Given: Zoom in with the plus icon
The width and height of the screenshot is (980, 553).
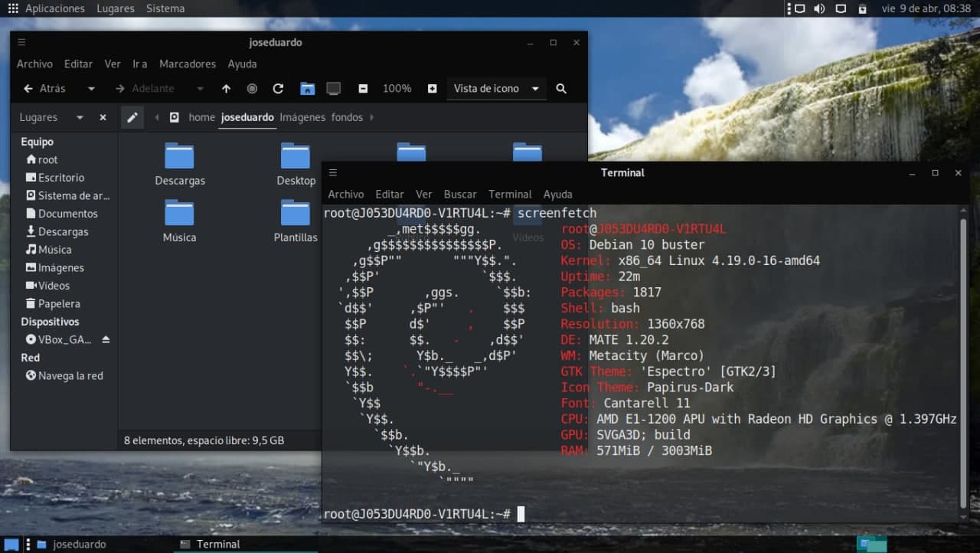Looking at the screenshot, I should point(432,89).
